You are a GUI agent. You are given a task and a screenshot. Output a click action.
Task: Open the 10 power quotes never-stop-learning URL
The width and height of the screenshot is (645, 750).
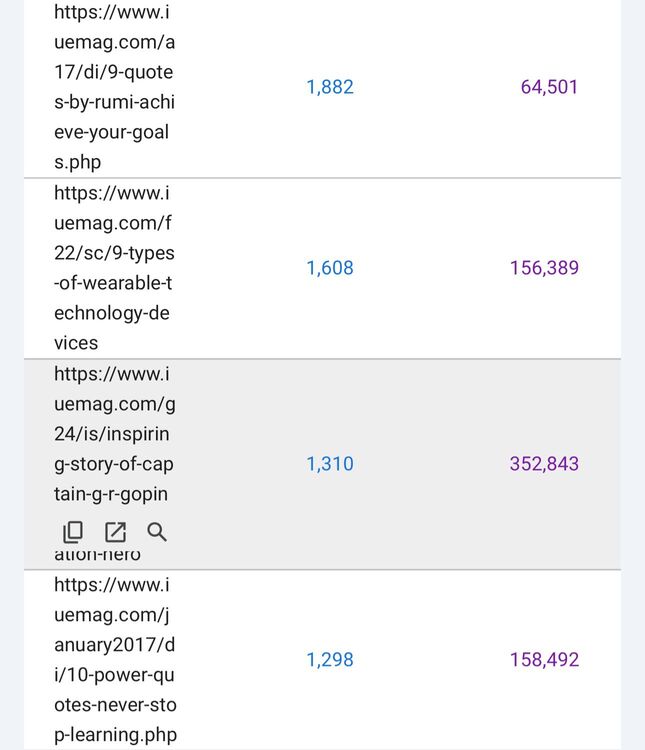[x=115, y=660]
